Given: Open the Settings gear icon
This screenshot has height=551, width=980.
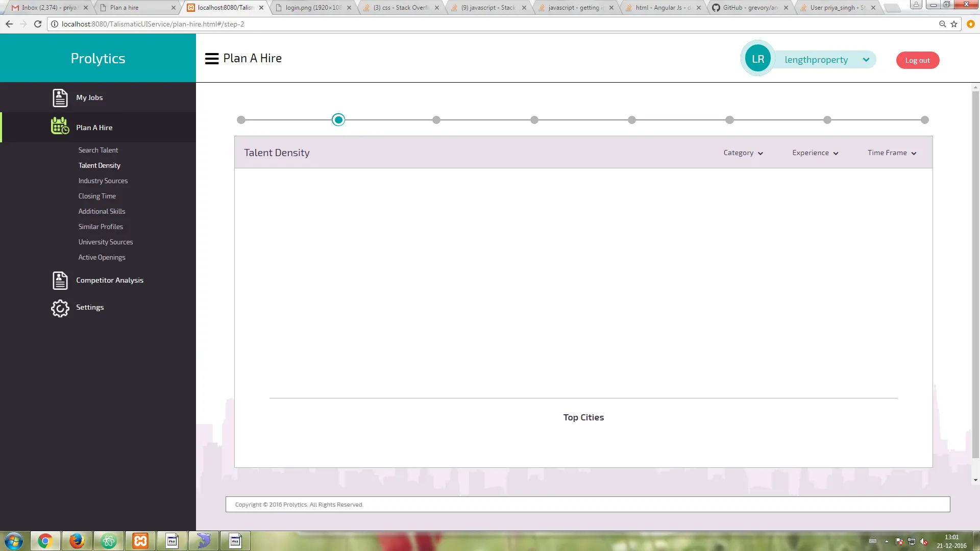Looking at the screenshot, I should (x=60, y=308).
